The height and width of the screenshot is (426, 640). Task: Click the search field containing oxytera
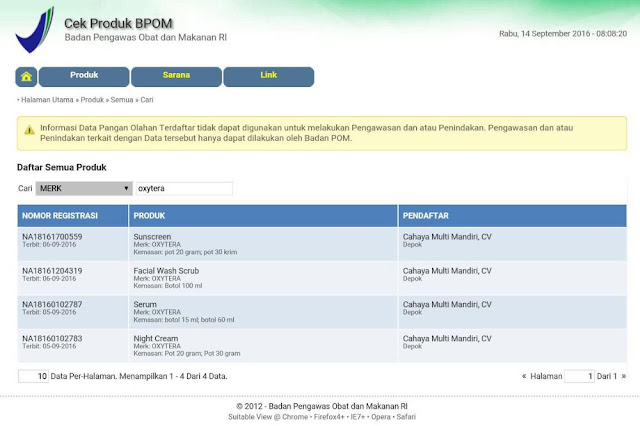(184, 189)
